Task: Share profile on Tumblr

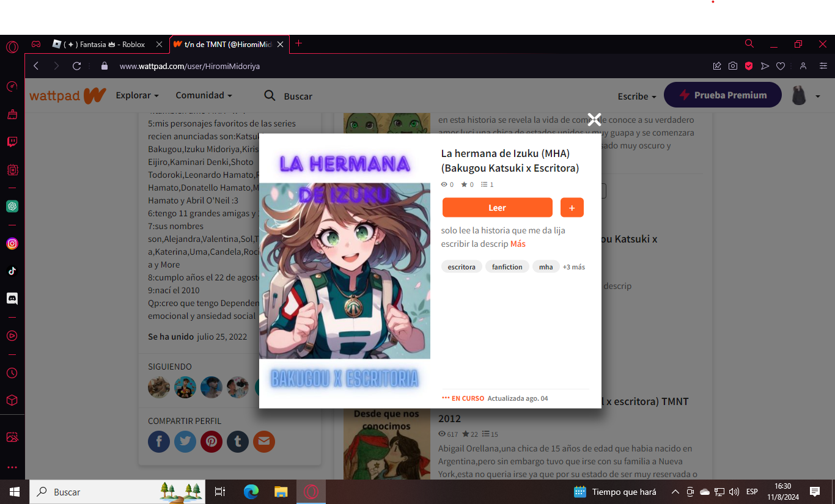Action: [238, 441]
